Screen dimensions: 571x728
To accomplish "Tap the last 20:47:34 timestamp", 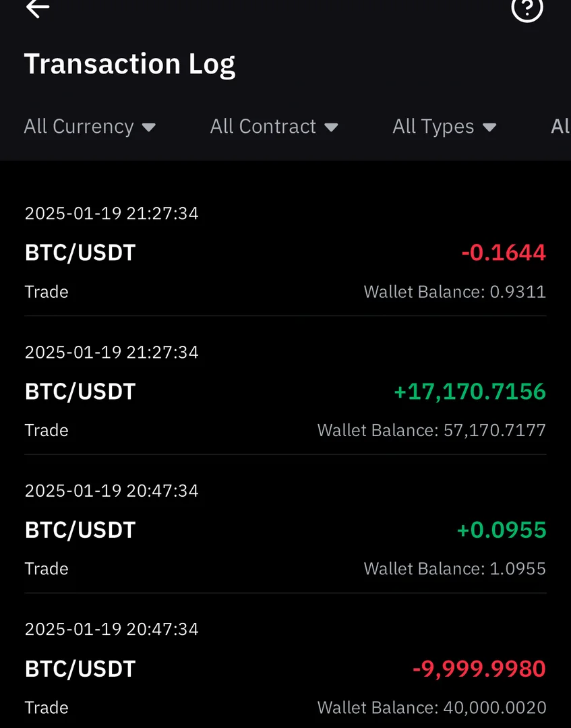I will [x=112, y=630].
